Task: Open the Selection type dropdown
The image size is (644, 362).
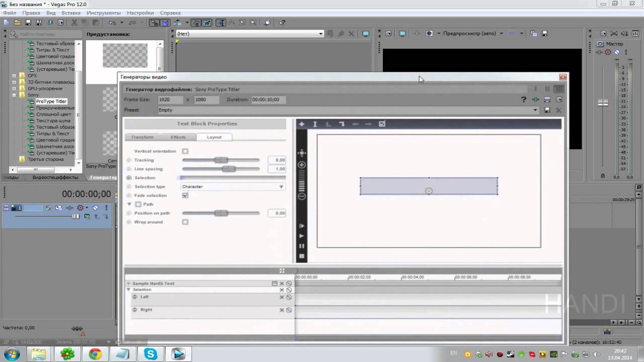Action: tap(232, 187)
